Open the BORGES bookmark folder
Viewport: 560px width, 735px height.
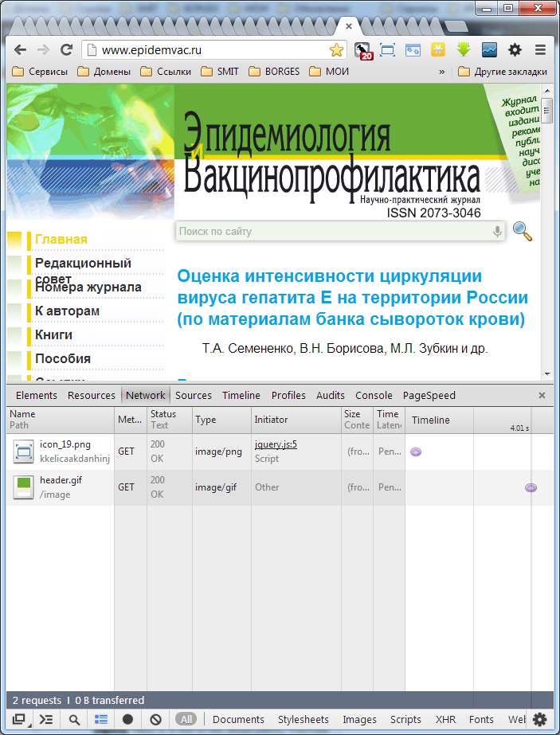274,72
